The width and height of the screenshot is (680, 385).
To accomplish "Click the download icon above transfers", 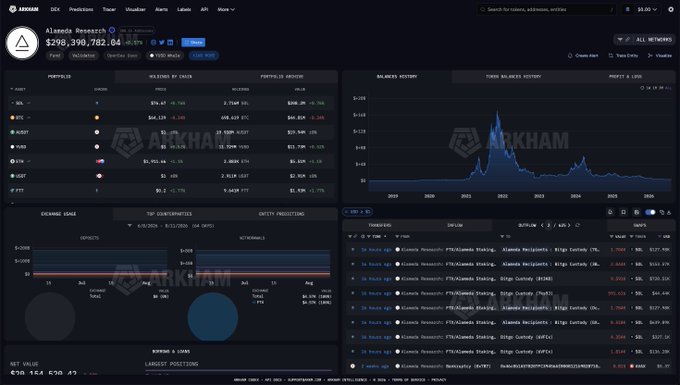I will pos(669,212).
